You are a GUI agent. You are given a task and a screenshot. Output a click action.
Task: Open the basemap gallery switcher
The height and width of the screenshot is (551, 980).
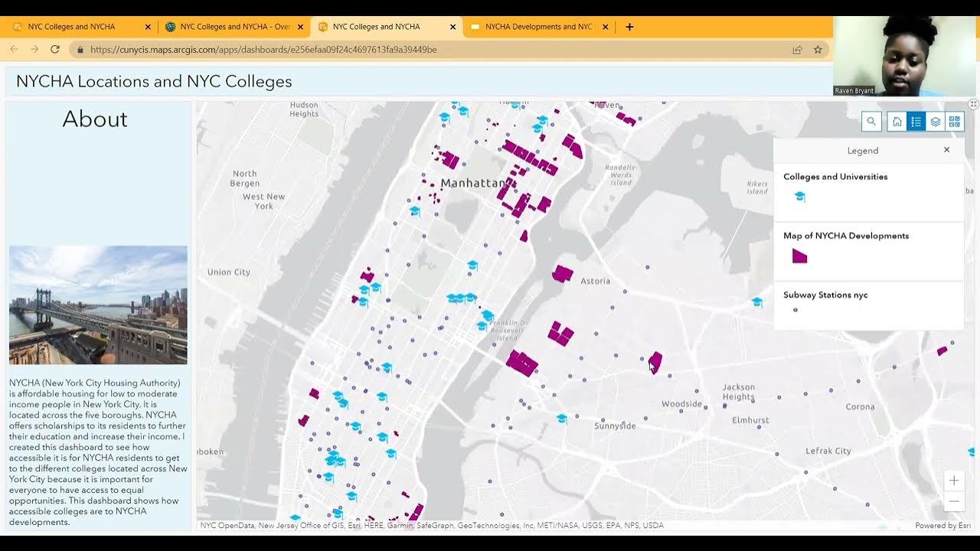tap(954, 122)
